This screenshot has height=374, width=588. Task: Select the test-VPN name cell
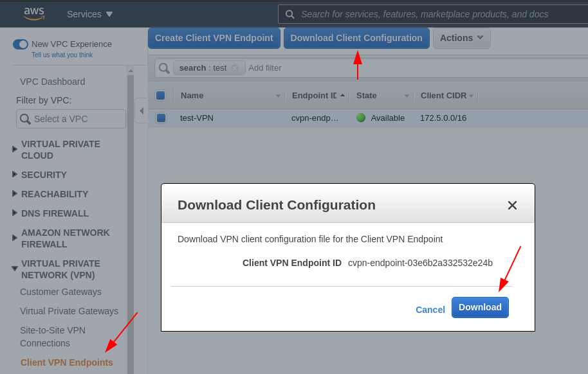click(x=196, y=118)
